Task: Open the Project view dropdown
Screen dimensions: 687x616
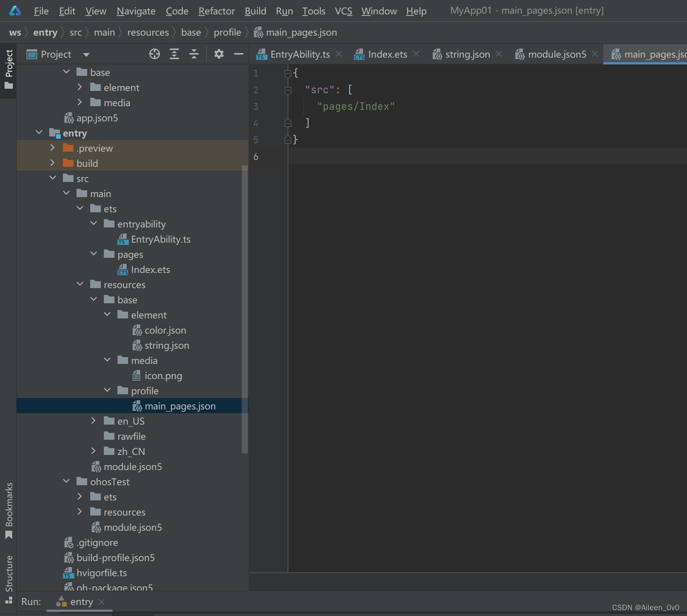Action: [86, 54]
